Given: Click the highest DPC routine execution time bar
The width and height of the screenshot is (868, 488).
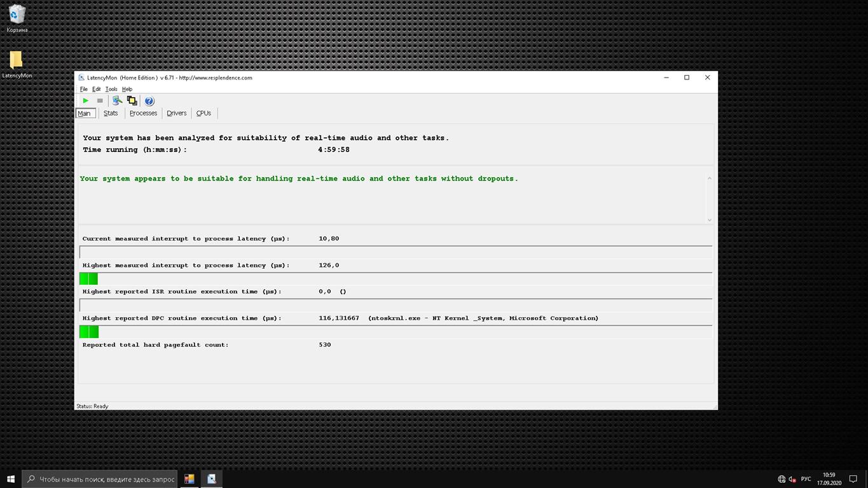Looking at the screenshot, I should 396,332.
